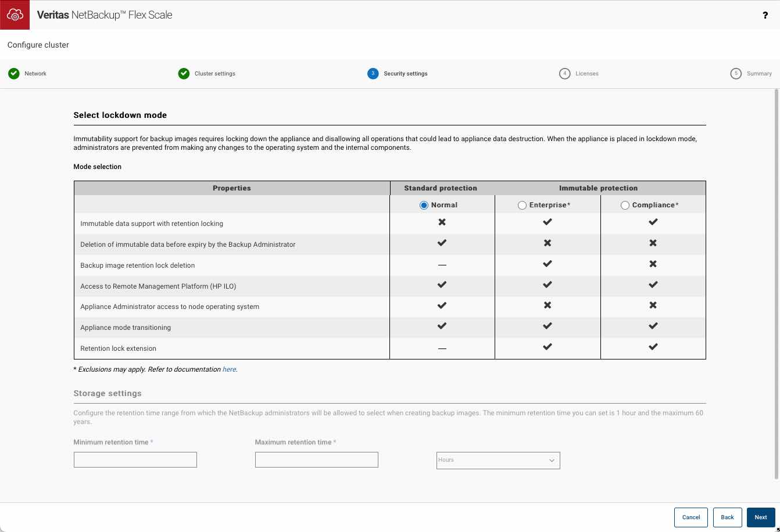Click the vertical page scrollbar
The image size is (780, 532).
click(x=777, y=285)
